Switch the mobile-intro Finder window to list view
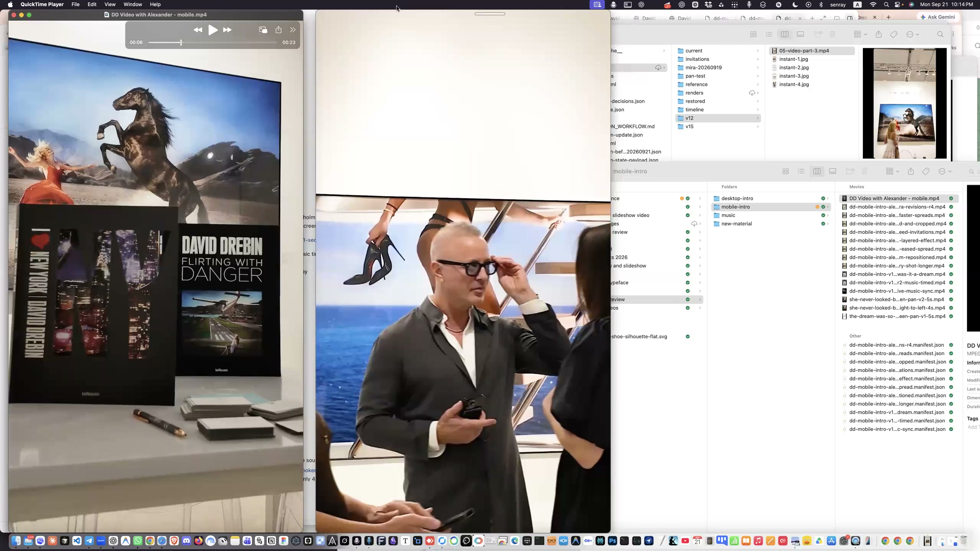980x551 pixels. tap(801, 171)
